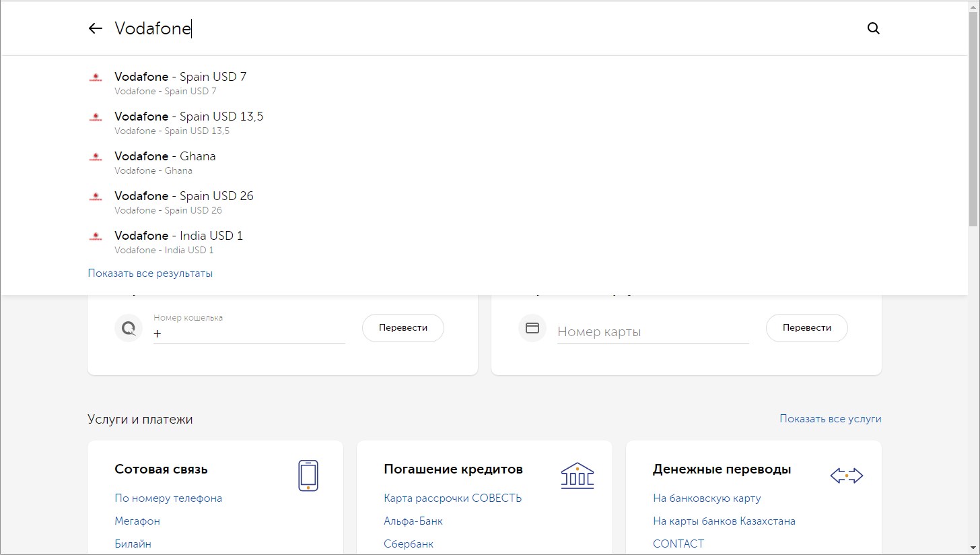Focus the Номер кошелька input field

coord(249,333)
